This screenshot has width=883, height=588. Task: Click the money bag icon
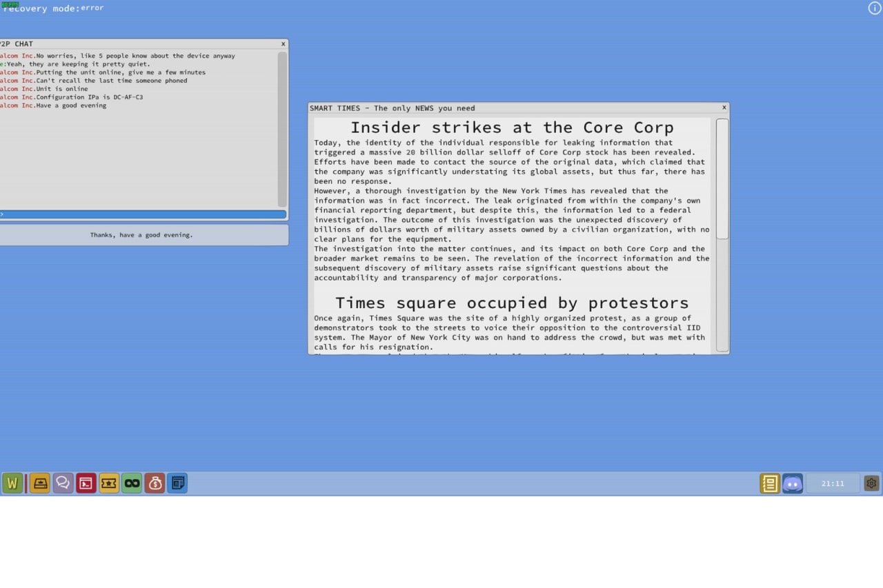click(x=155, y=483)
